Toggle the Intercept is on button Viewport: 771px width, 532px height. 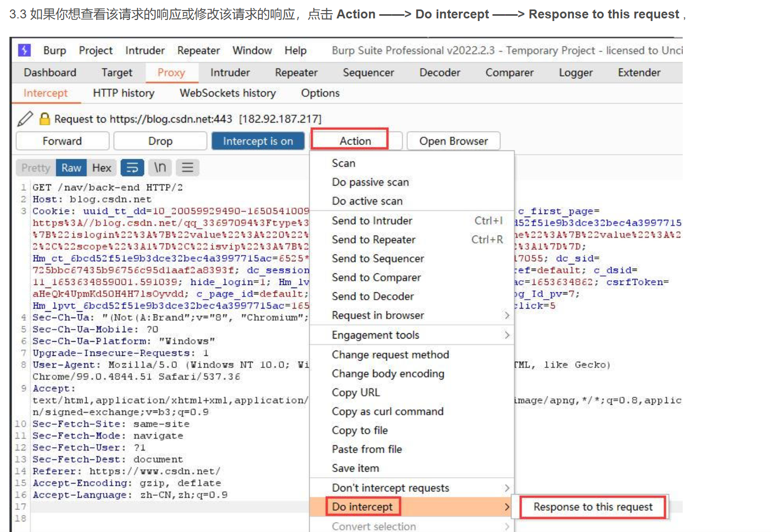(258, 141)
